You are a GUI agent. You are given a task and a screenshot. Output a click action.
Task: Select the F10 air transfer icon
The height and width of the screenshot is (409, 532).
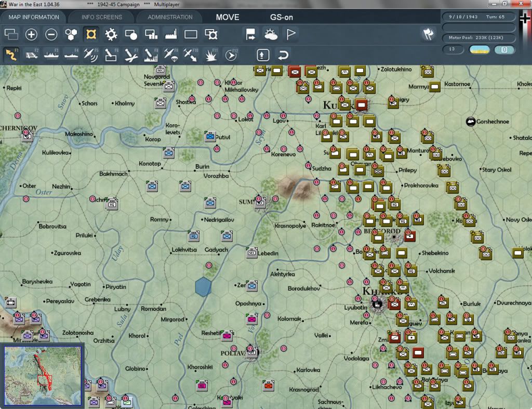(x=191, y=55)
